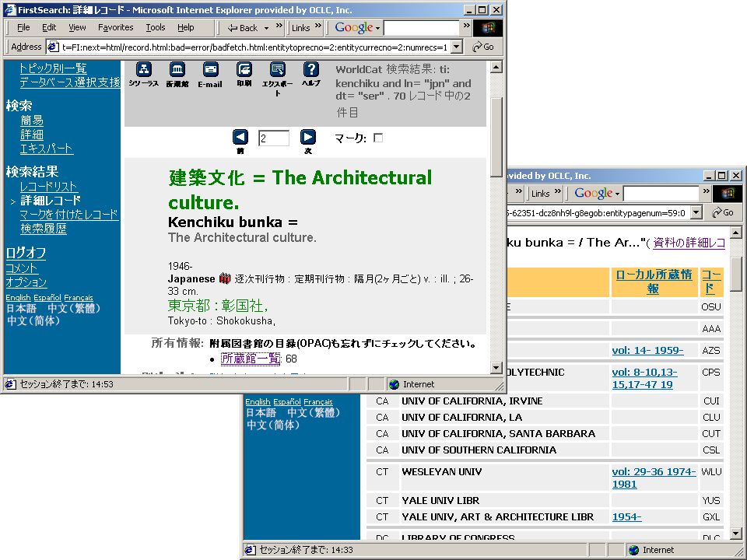Click the E-mail icon in record toolbar

tap(211, 69)
